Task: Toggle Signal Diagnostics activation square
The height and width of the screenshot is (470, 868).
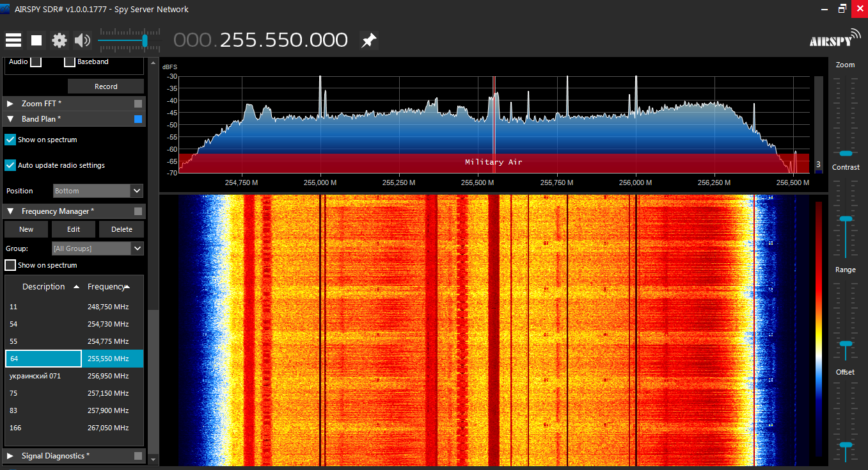Action: point(137,455)
